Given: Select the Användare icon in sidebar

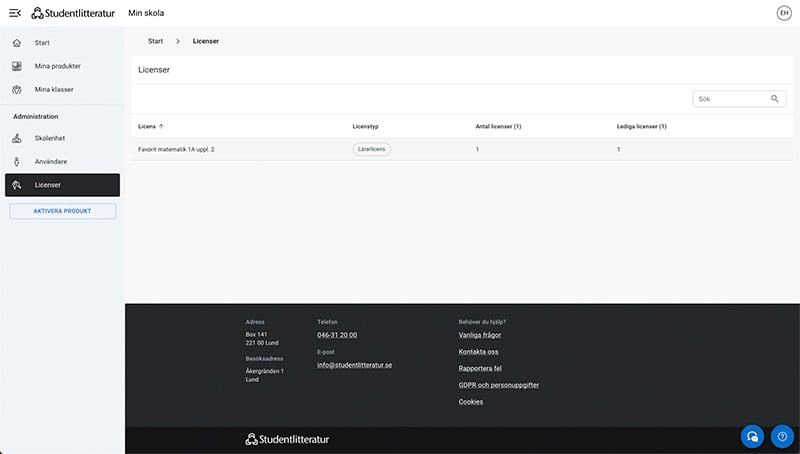Looking at the screenshot, I should (17, 162).
